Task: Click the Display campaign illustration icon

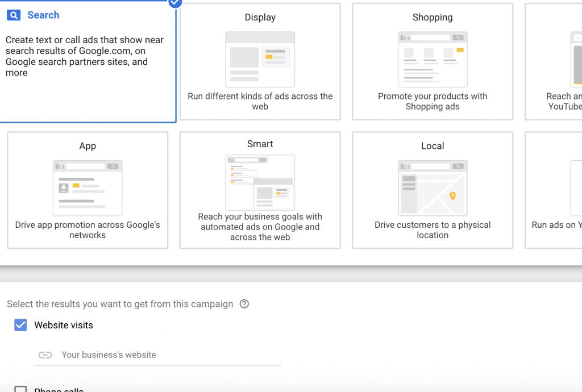Action: point(260,59)
